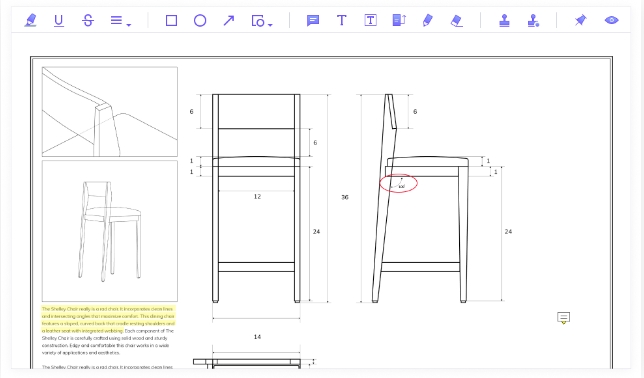Open the yellow comment note on page
Screen dimensions: 644x378
564,318
